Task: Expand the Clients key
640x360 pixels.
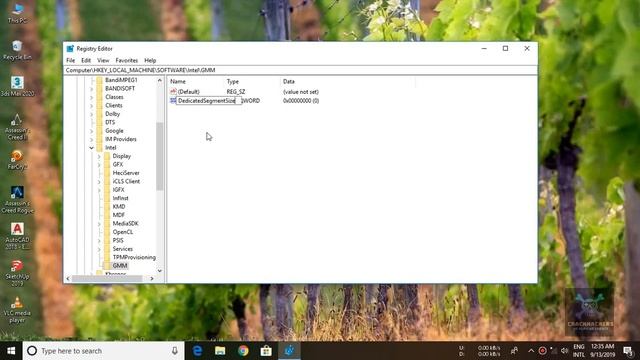Action: (x=91, y=105)
